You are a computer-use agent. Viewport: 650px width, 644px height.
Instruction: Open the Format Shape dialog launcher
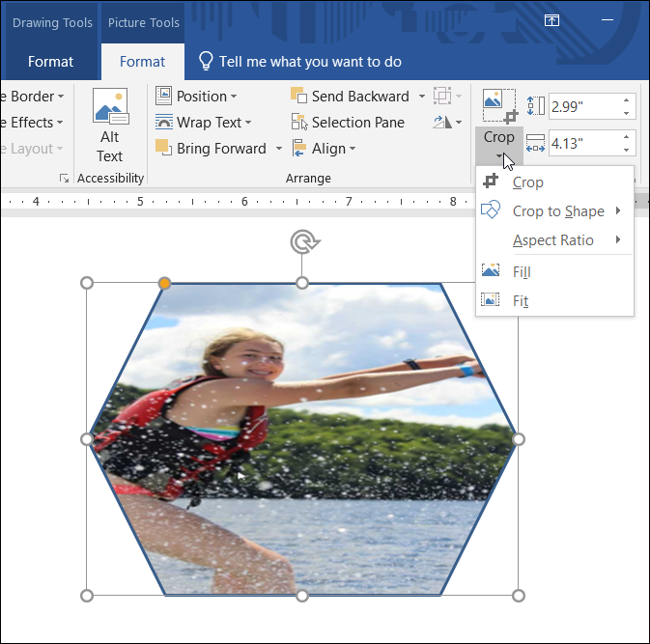(x=64, y=179)
